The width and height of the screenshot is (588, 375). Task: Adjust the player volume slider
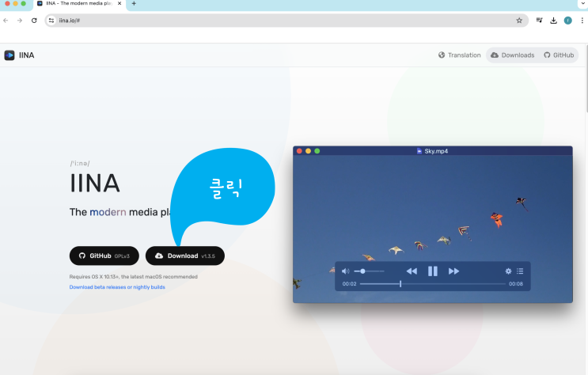pos(369,271)
